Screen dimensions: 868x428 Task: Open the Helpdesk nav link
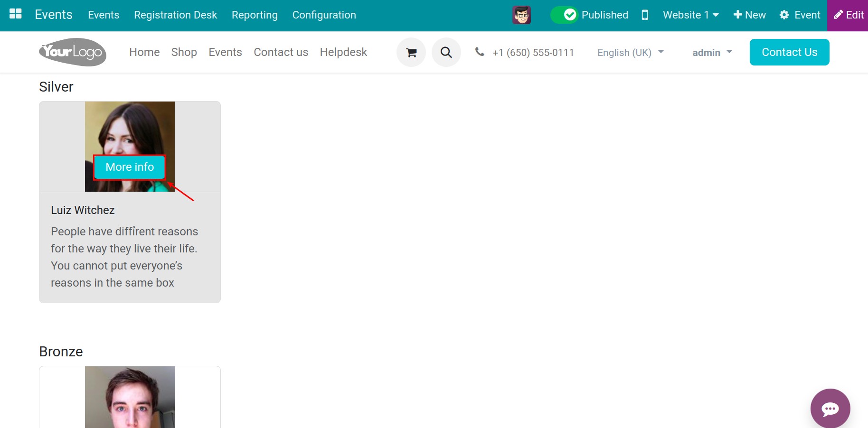coord(343,52)
